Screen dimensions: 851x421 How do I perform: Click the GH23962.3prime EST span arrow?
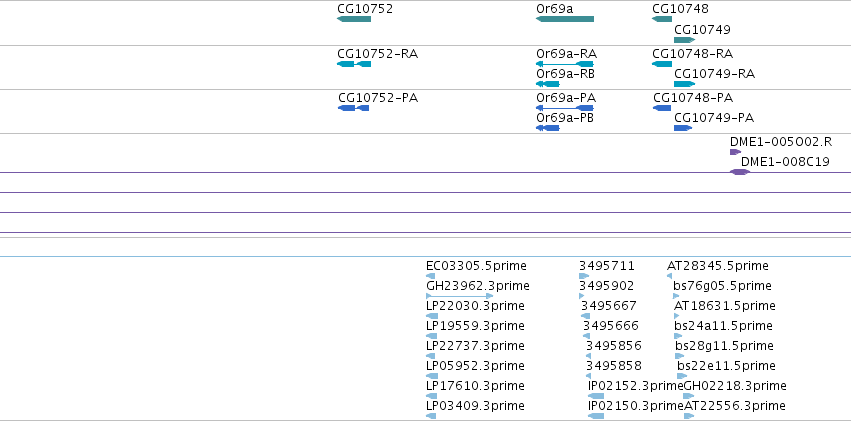point(460,296)
